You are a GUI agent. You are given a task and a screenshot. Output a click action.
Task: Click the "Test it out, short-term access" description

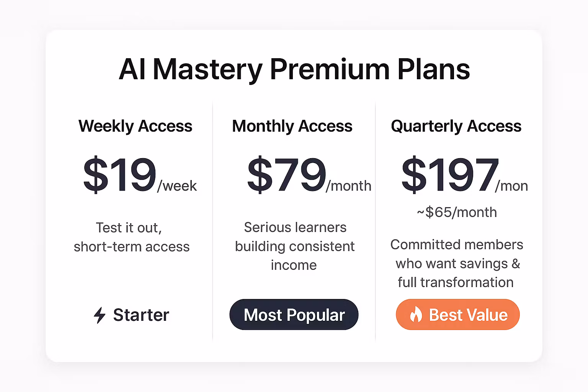(x=131, y=237)
